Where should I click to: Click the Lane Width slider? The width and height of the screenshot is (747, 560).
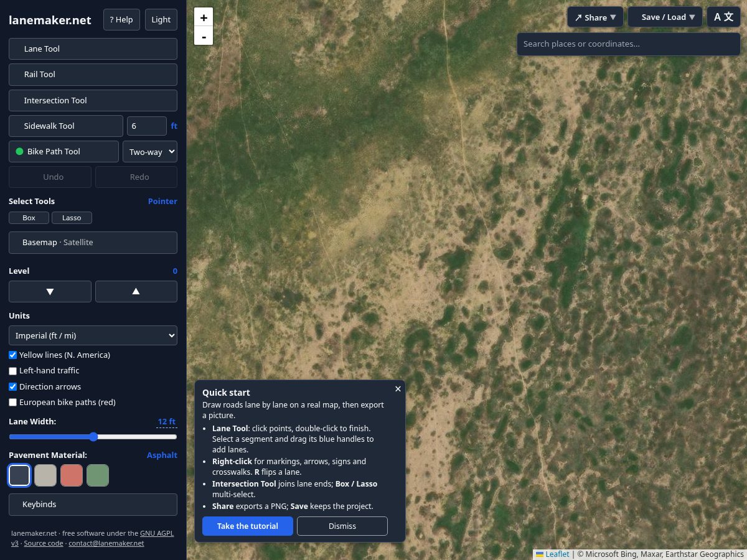tap(93, 437)
